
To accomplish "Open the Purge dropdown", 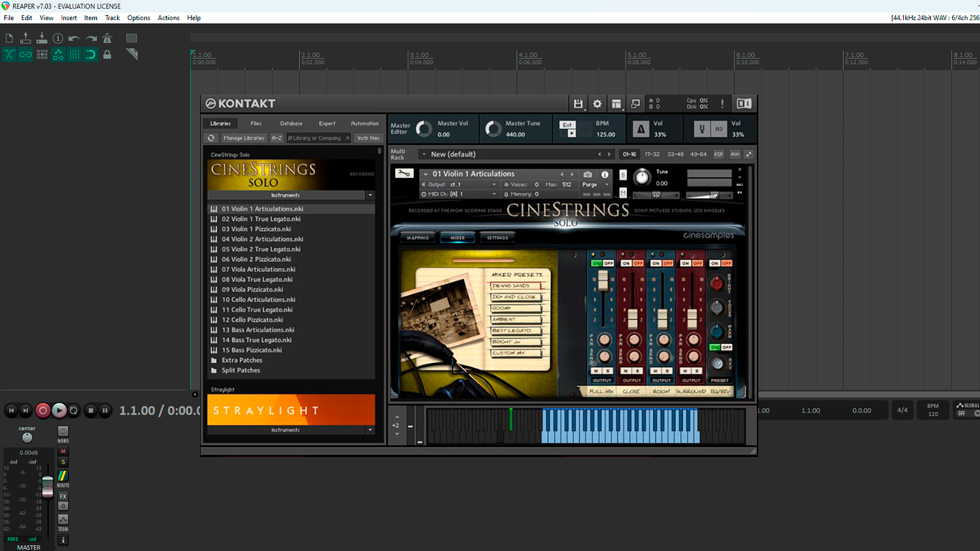I will [595, 184].
